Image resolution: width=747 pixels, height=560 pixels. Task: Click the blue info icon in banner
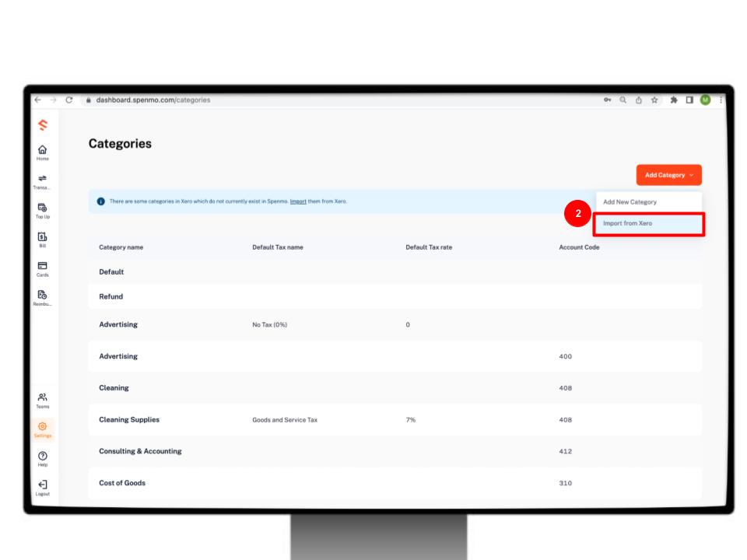point(101,201)
